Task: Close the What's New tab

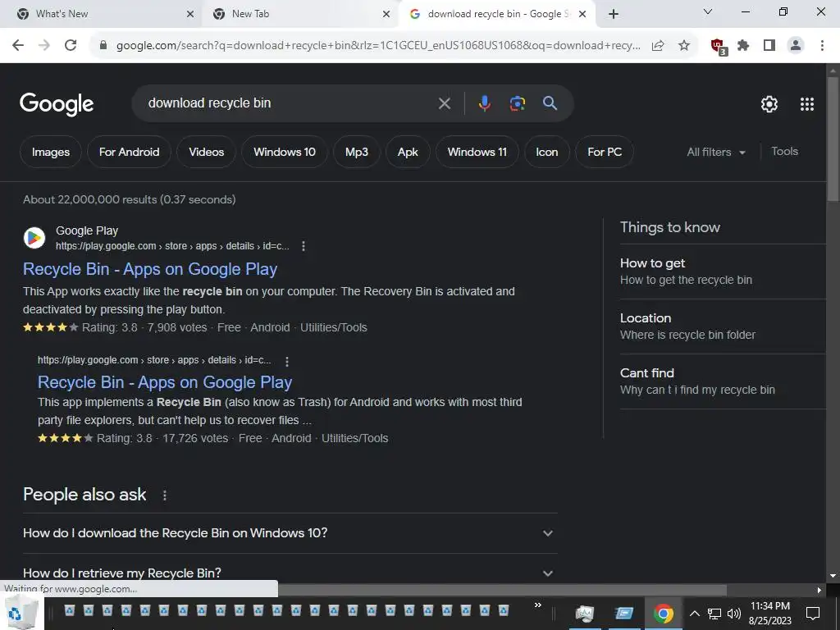Action: point(190,15)
